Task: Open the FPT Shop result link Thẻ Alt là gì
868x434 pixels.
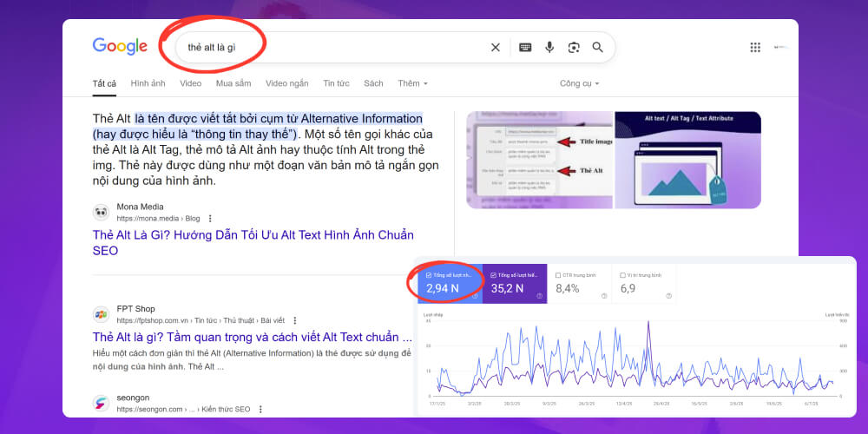Action: coord(253,337)
